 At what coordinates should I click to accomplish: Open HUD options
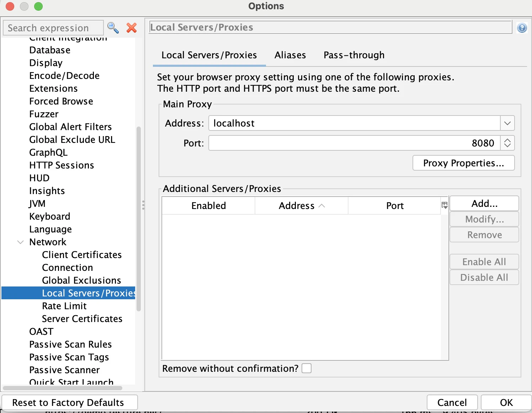point(39,178)
